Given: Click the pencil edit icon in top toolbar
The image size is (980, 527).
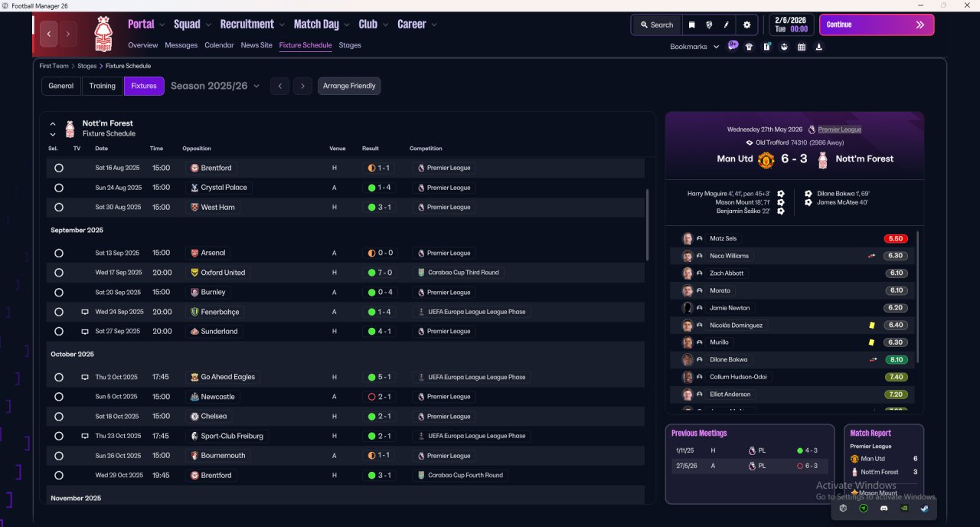Looking at the screenshot, I should (727, 25).
